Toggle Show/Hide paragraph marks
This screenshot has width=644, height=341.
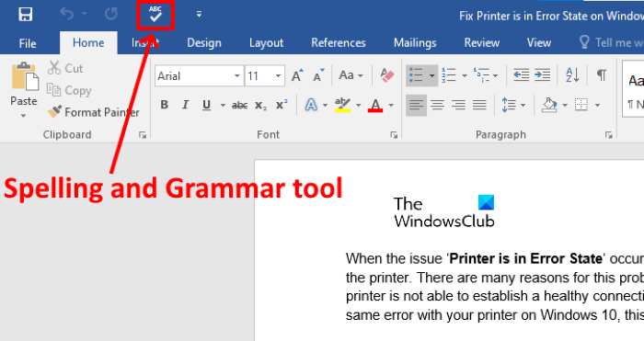coord(602,75)
